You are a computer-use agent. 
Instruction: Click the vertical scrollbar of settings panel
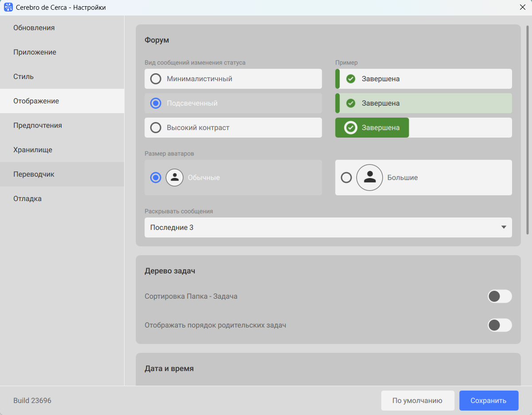527,130
